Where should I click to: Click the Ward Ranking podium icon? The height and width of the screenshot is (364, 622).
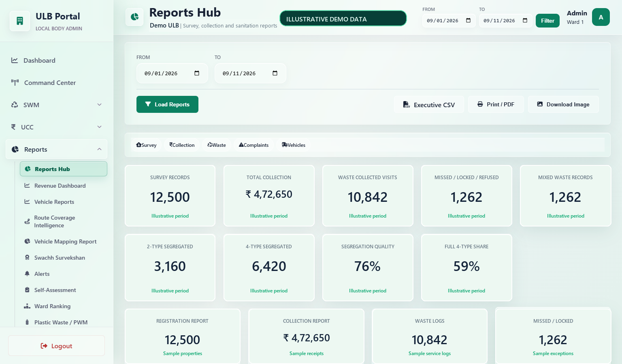click(27, 306)
